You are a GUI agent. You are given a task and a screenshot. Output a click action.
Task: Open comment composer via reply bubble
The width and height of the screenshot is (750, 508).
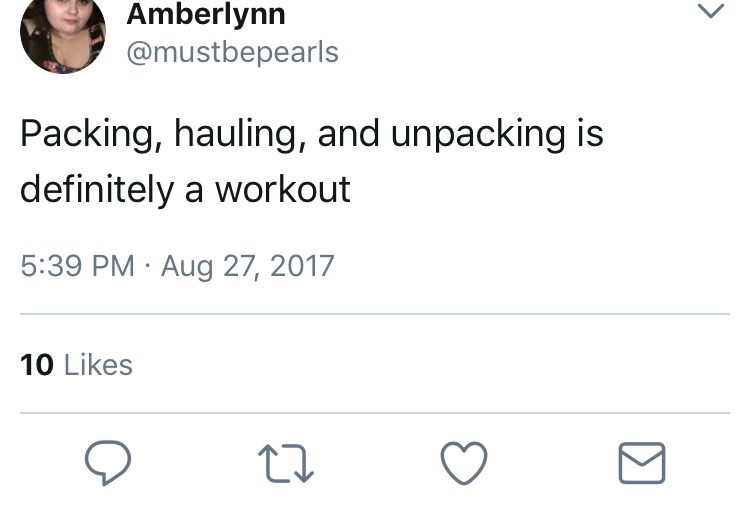(x=108, y=463)
